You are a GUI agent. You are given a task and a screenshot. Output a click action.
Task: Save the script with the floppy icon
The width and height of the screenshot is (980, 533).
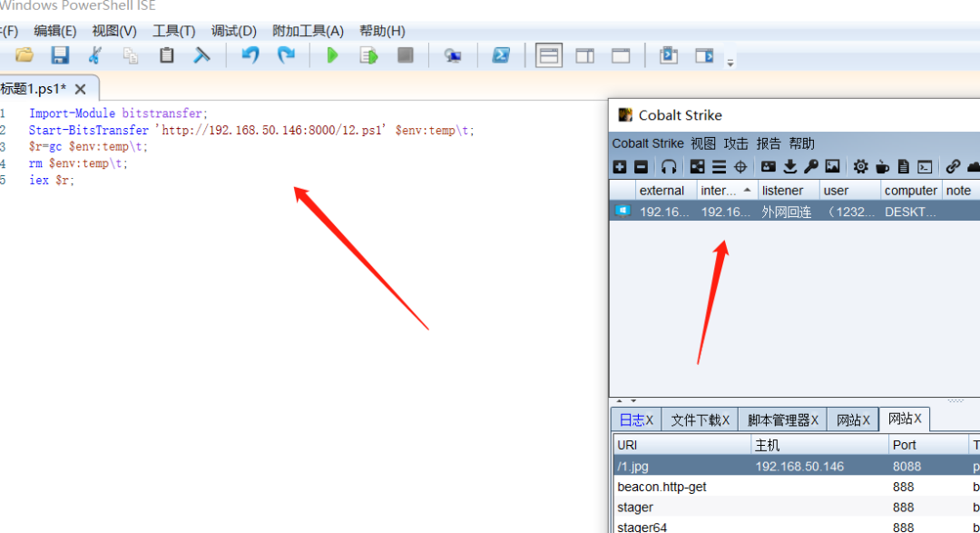point(60,55)
